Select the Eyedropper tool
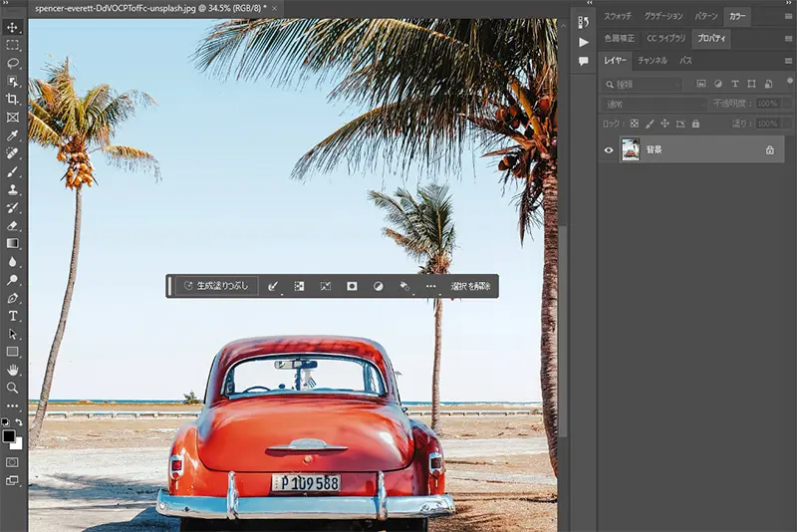This screenshot has height=532, width=797. (13, 134)
